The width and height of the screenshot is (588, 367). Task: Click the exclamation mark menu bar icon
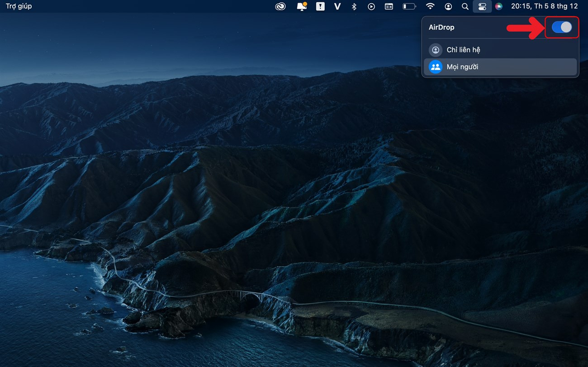pyautogui.click(x=320, y=6)
